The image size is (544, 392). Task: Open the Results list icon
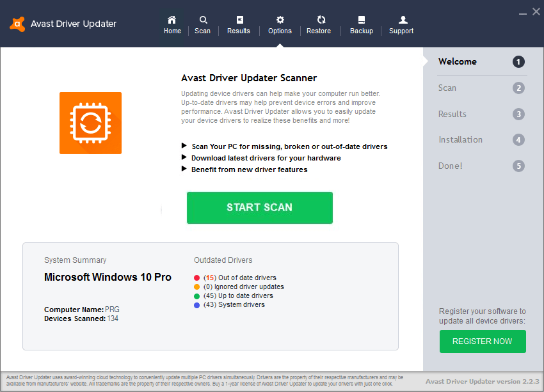coord(240,20)
